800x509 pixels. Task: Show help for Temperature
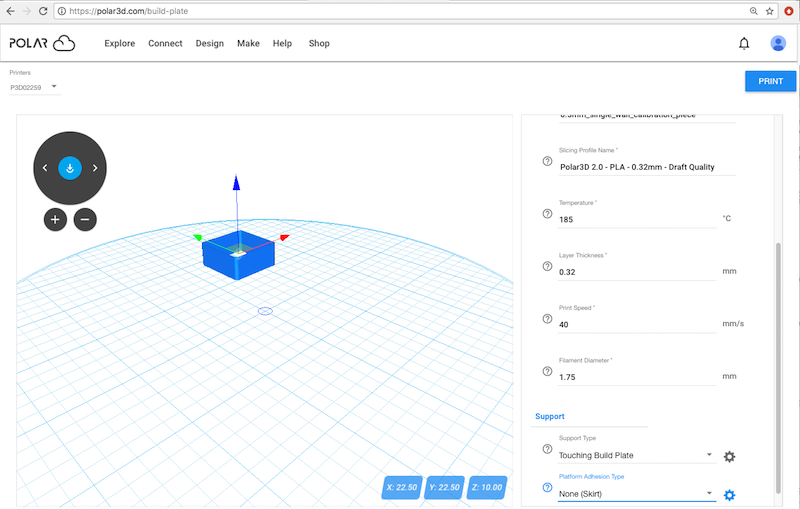(x=547, y=214)
